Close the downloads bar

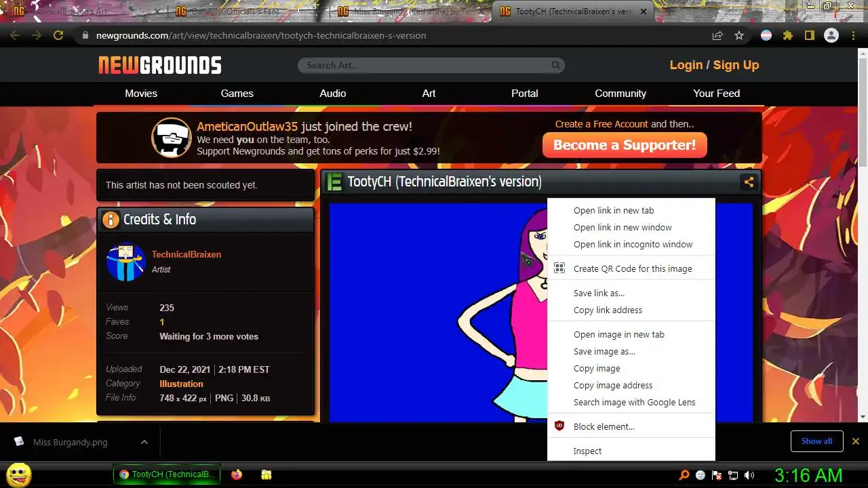(x=856, y=441)
